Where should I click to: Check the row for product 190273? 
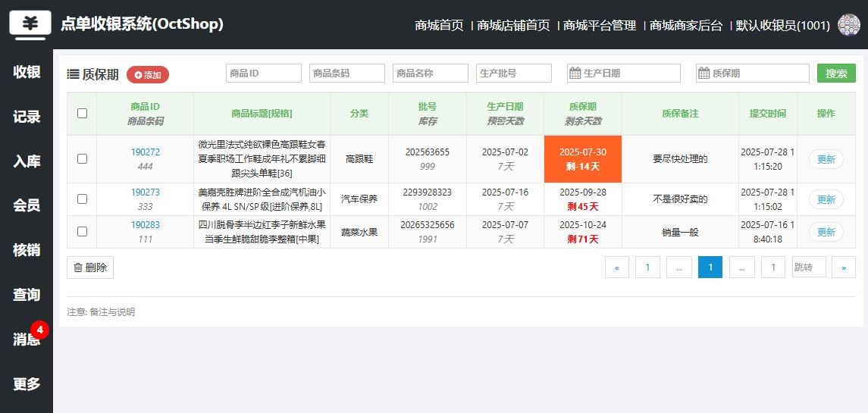[82, 199]
